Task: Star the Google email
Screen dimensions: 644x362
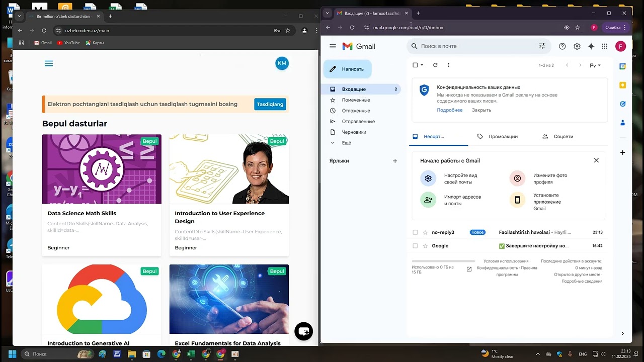Action: pyautogui.click(x=425, y=246)
